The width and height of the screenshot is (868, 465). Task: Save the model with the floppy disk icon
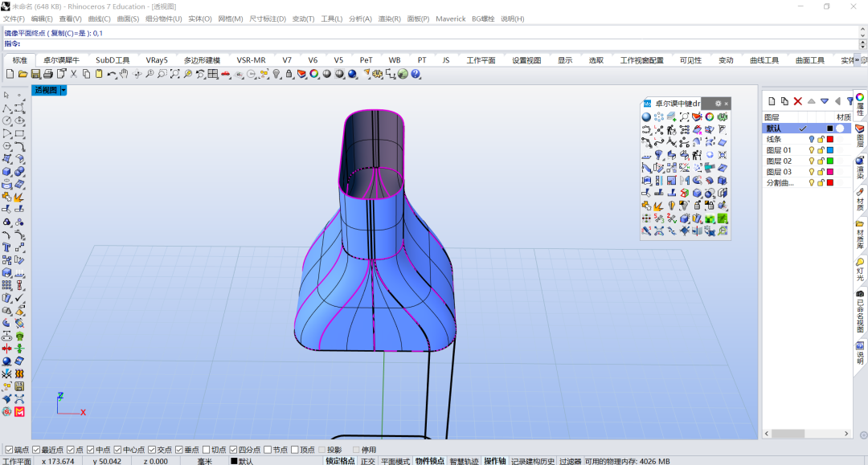35,74
